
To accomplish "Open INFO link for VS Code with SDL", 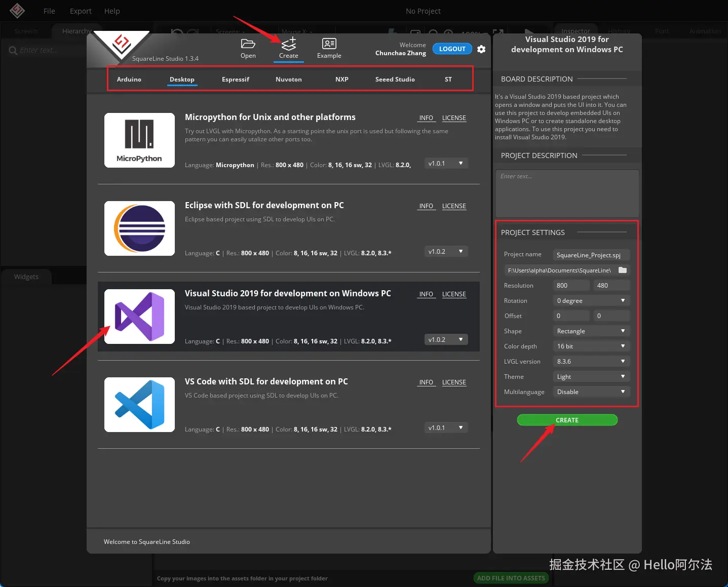I will pyautogui.click(x=426, y=382).
